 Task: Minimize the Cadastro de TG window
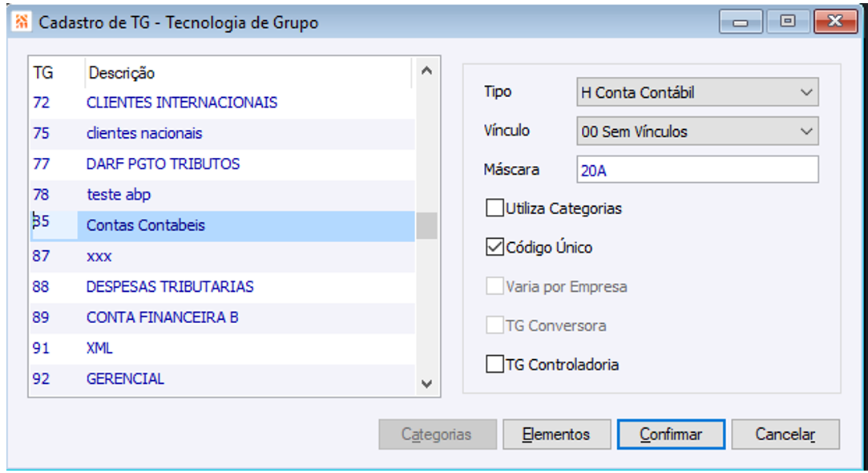(741, 22)
